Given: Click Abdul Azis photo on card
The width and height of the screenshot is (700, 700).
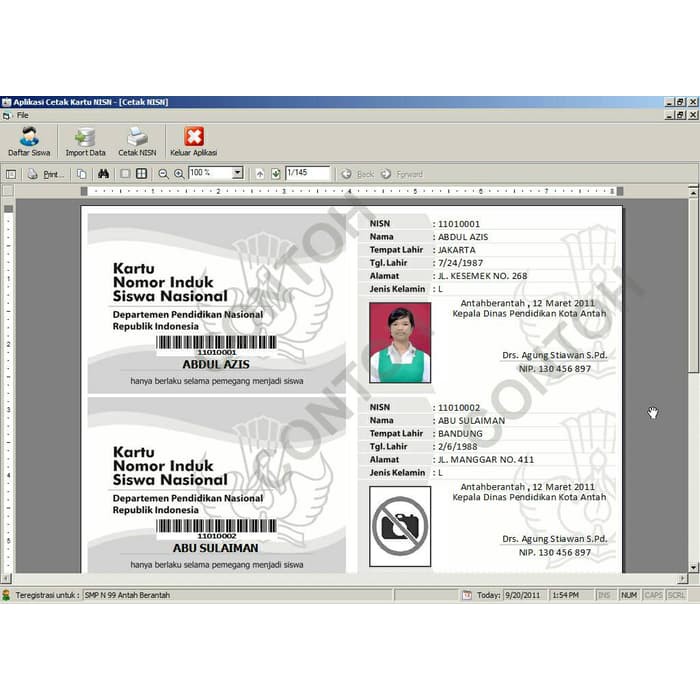Looking at the screenshot, I should 400,343.
